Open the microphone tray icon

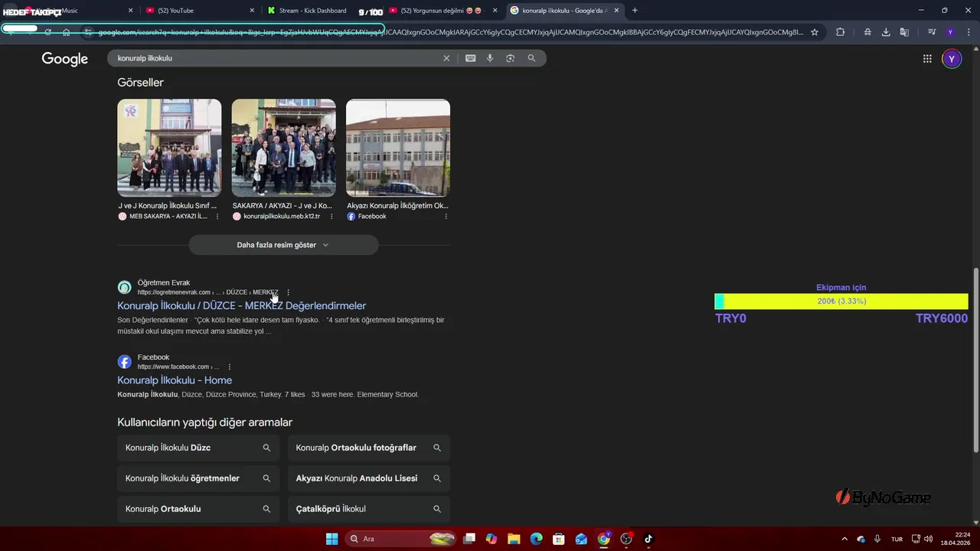tap(877, 539)
